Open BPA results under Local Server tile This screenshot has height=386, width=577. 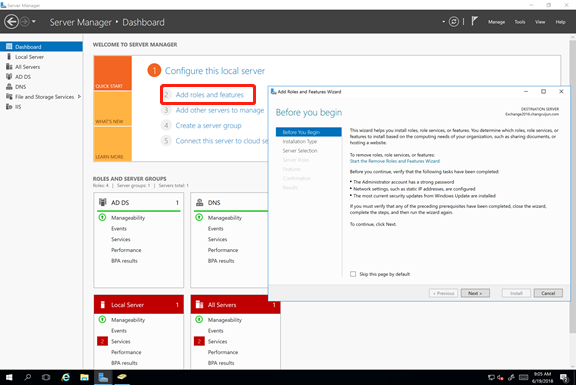coord(124,363)
